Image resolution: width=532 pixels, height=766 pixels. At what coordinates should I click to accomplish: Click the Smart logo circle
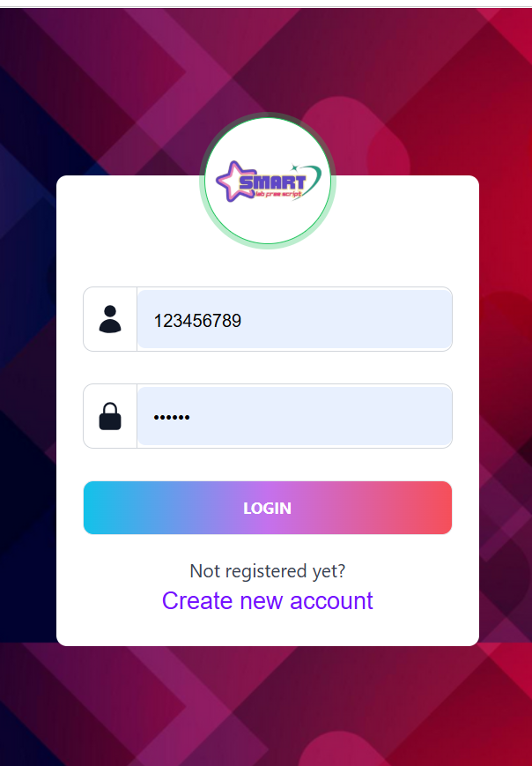268,181
